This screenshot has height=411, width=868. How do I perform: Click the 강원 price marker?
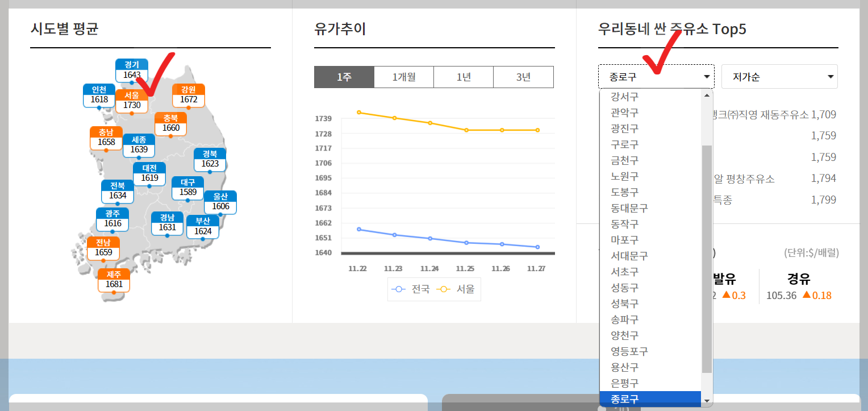(x=188, y=94)
